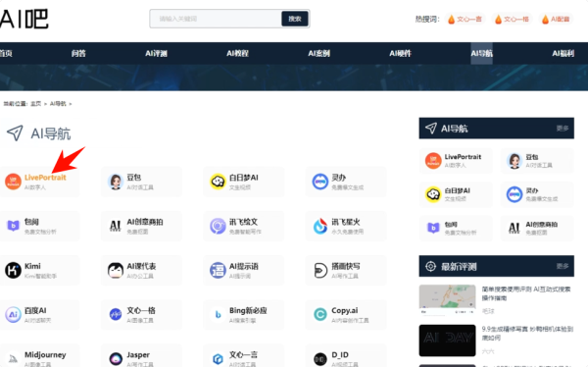This screenshot has width=588, height=367.
Task: Open the Jasper icon
Action: (116, 359)
